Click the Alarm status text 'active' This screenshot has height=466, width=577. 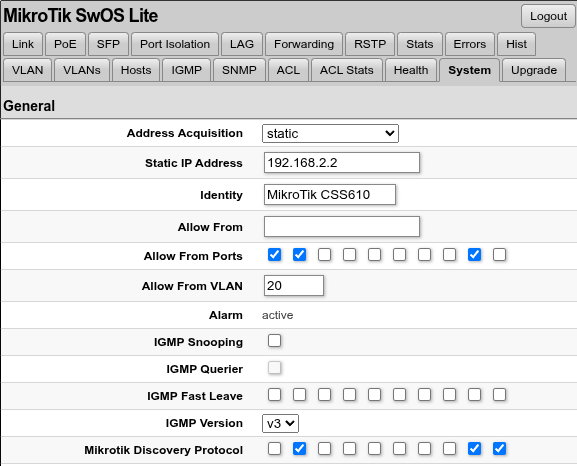(x=277, y=315)
